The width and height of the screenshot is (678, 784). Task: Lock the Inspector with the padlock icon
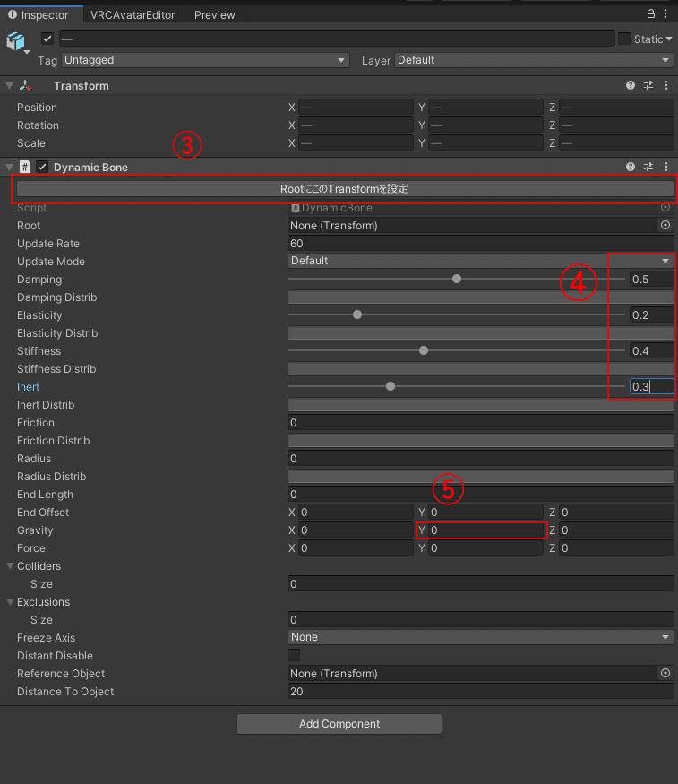[x=651, y=13]
